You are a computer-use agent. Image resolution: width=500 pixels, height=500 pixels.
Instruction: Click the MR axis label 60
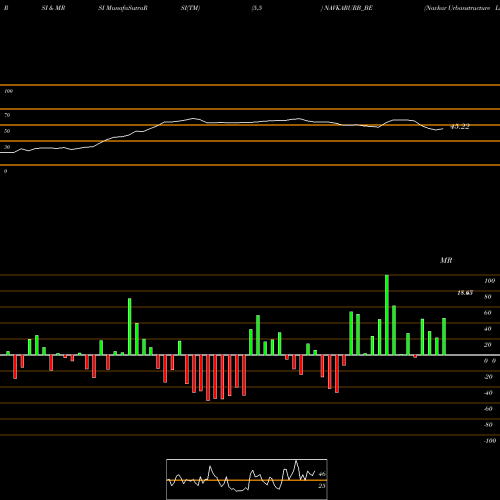coord(488,313)
